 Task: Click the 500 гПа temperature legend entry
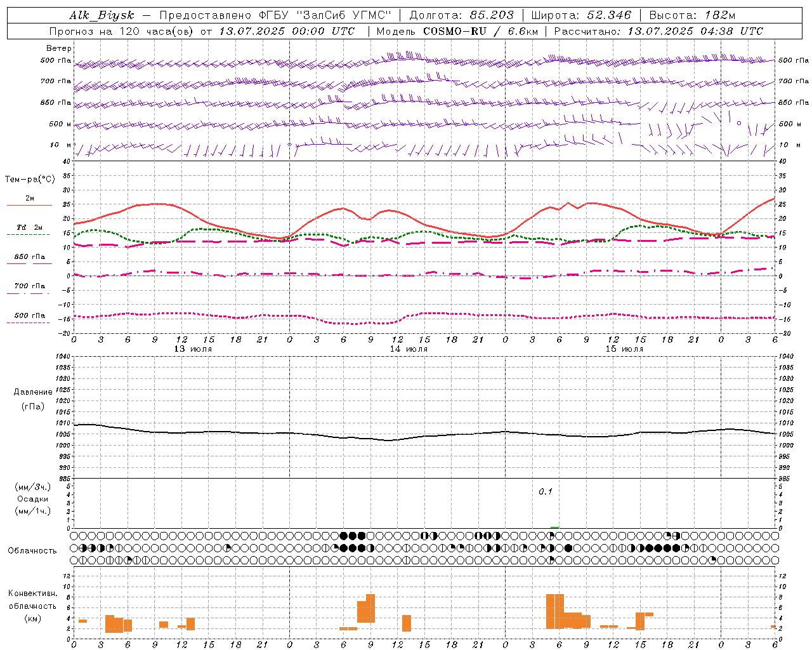coord(29,318)
